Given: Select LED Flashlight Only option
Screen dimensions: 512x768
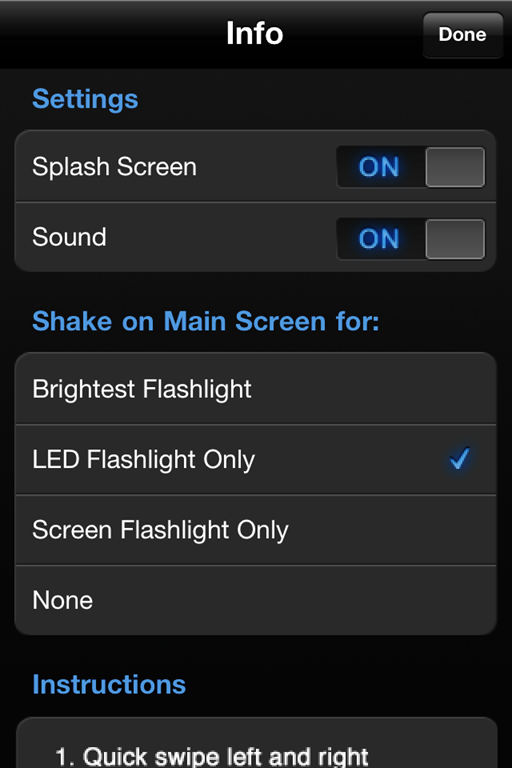Looking at the screenshot, I should tap(255, 459).
